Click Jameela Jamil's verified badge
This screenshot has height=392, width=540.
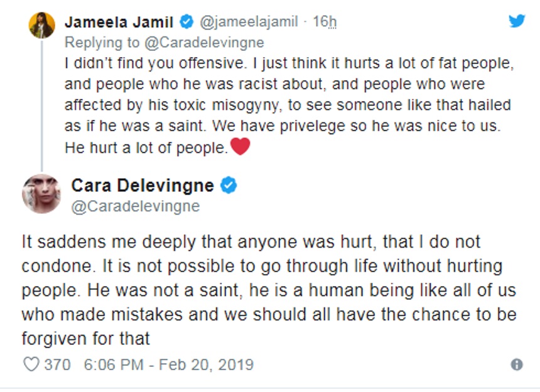point(186,23)
